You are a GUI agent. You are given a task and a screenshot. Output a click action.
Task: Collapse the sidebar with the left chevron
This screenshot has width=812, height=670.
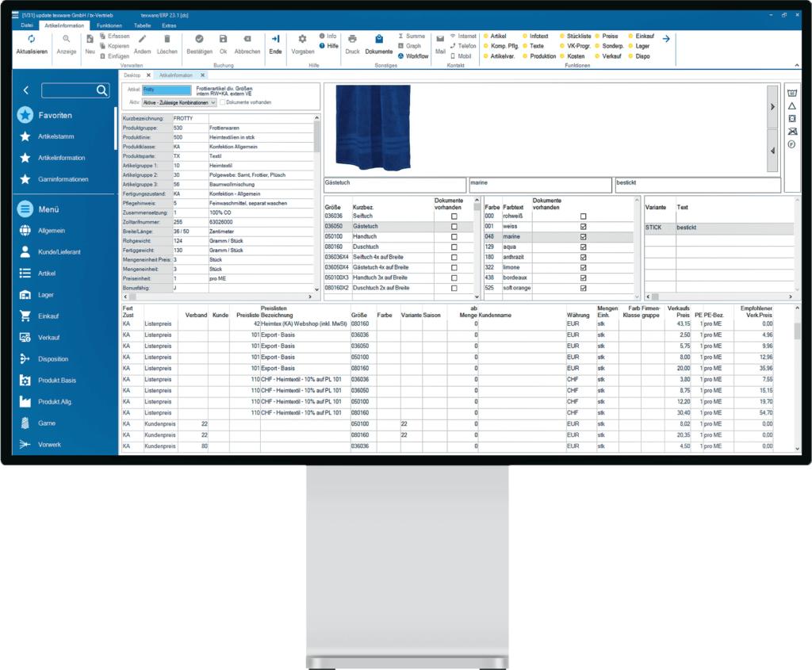[x=25, y=90]
